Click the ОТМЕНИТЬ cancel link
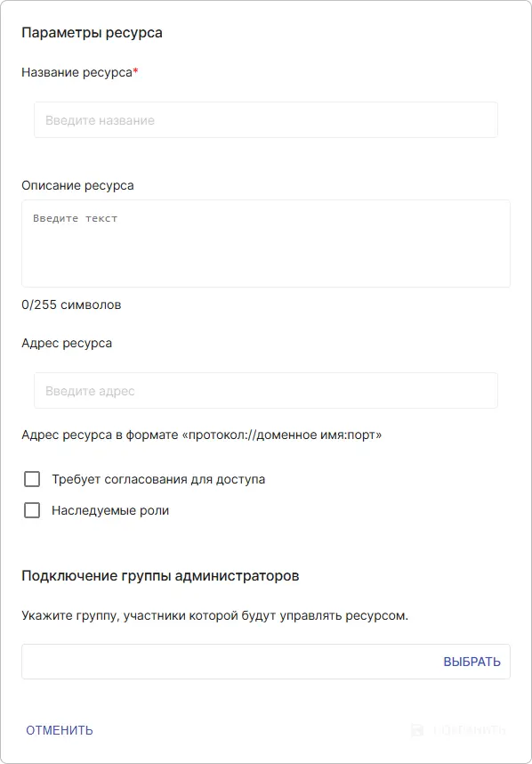 [57, 730]
